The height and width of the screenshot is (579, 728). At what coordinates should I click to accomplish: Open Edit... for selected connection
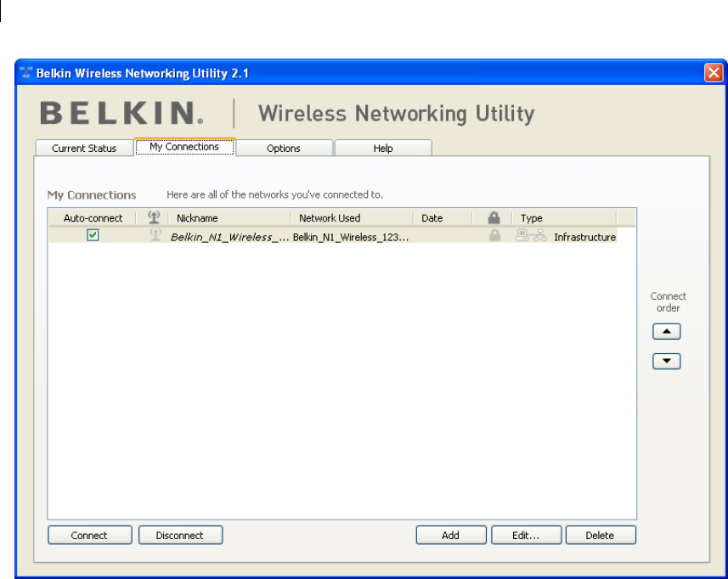(x=526, y=535)
